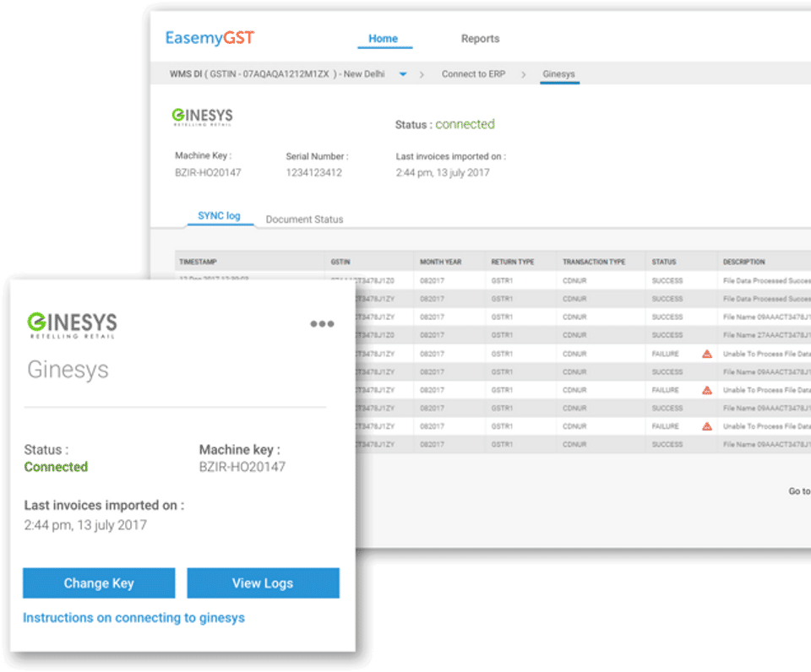
Task: Click the 'Ginesys' title on the card
Action: (68, 370)
